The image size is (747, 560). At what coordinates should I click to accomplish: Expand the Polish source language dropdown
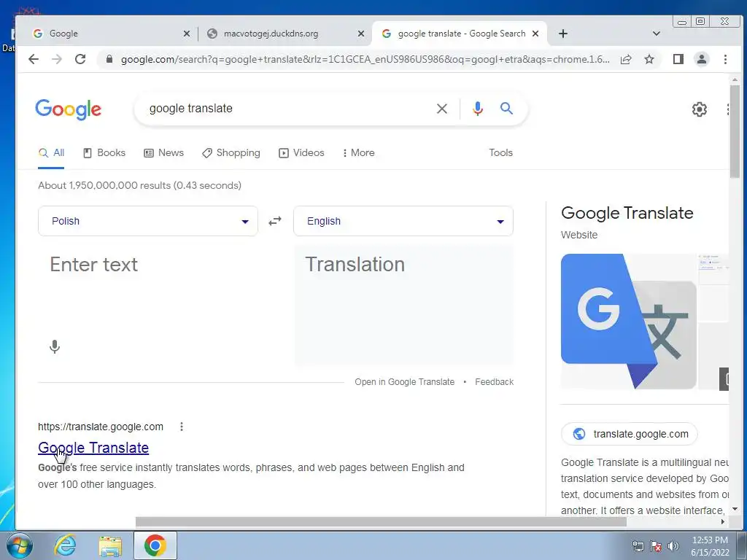[147, 221]
